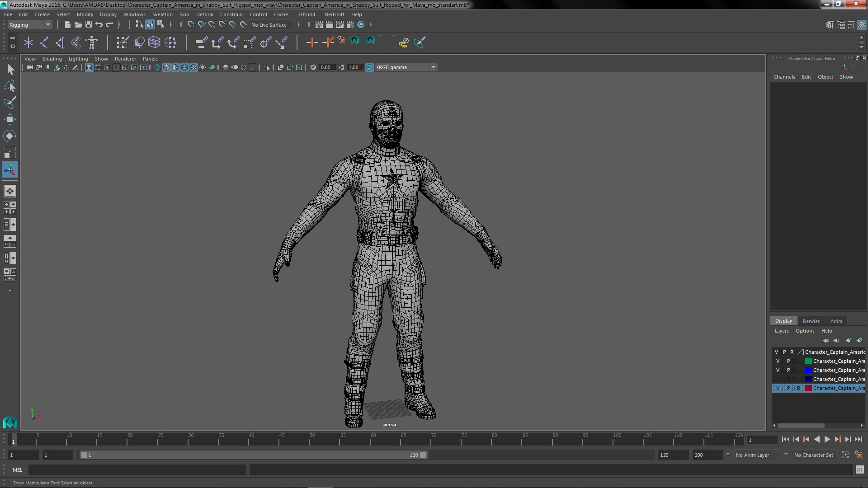Open the Shading menu
Viewport: 868px width, 488px height.
tap(51, 58)
